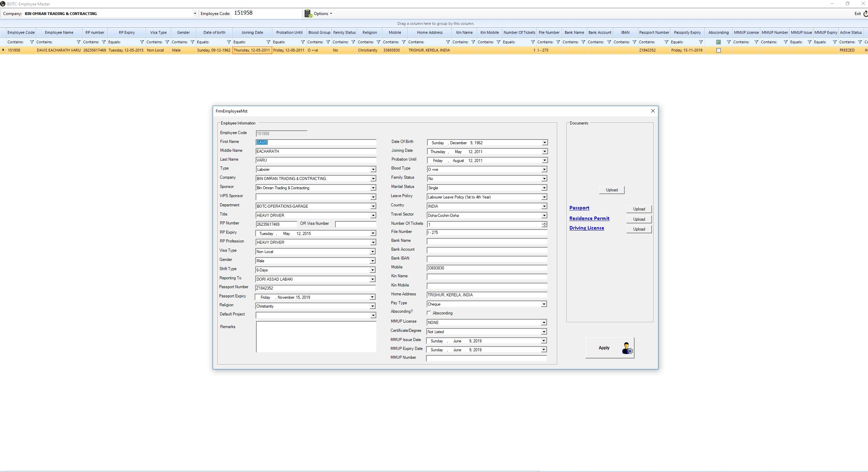Open filter icon for Passport Number column

666,42
